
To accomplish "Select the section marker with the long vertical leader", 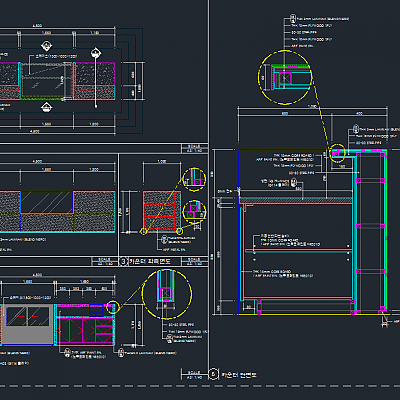I will [96, 53].
